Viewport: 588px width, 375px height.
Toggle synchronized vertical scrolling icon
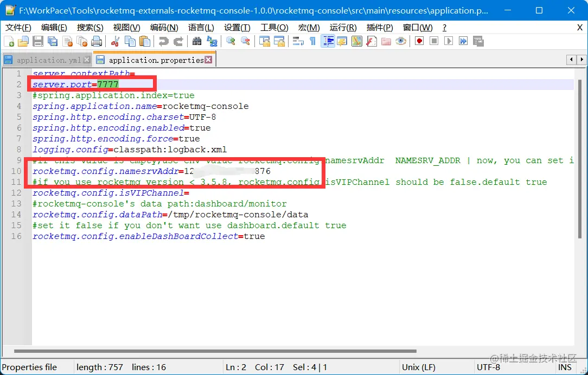tap(264, 41)
